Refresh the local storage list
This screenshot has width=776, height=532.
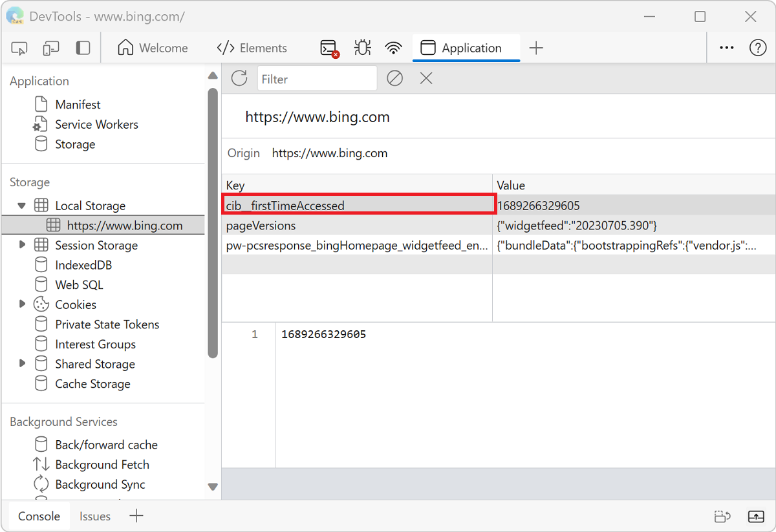(239, 78)
